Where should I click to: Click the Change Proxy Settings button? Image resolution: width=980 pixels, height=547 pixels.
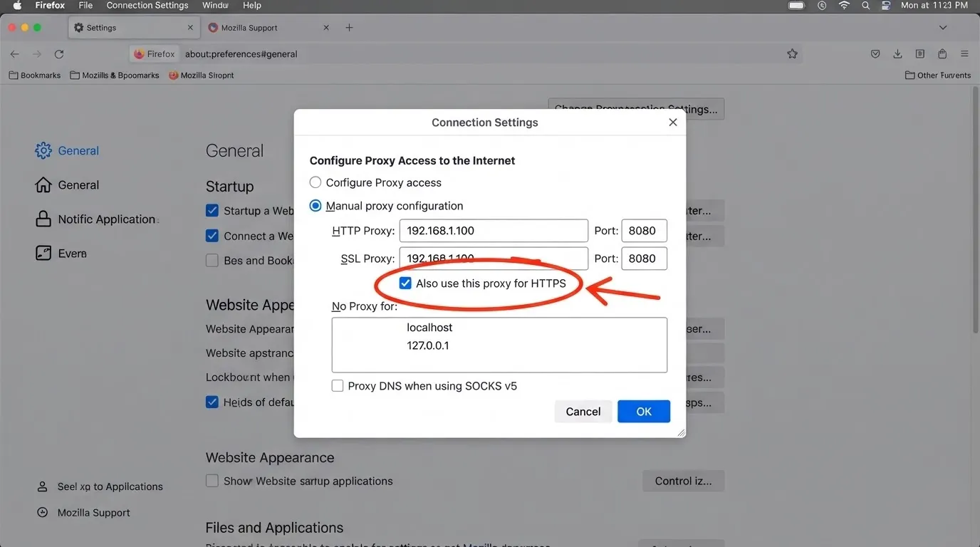(x=636, y=109)
